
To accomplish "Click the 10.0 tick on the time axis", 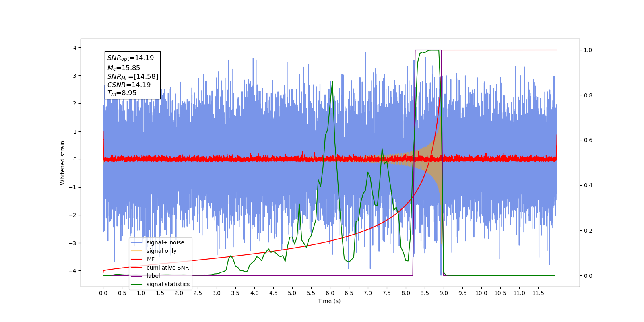I will [481, 293].
